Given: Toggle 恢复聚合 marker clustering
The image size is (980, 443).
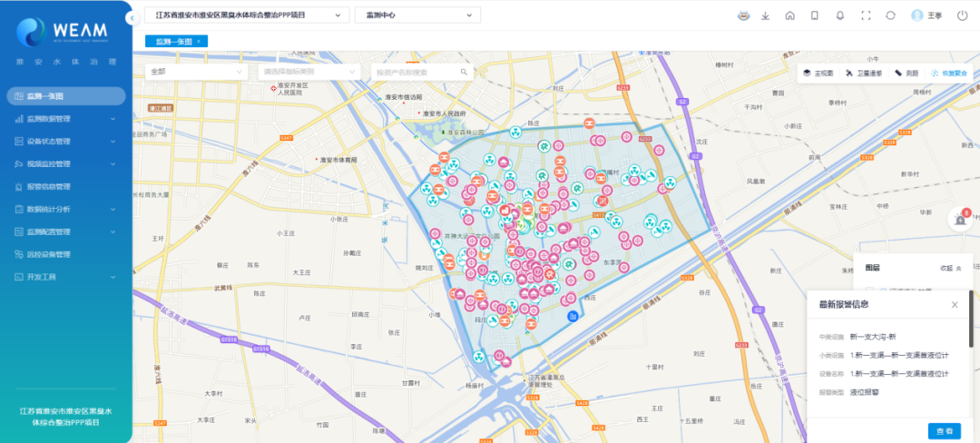Looking at the screenshot, I should pos(948,73).
